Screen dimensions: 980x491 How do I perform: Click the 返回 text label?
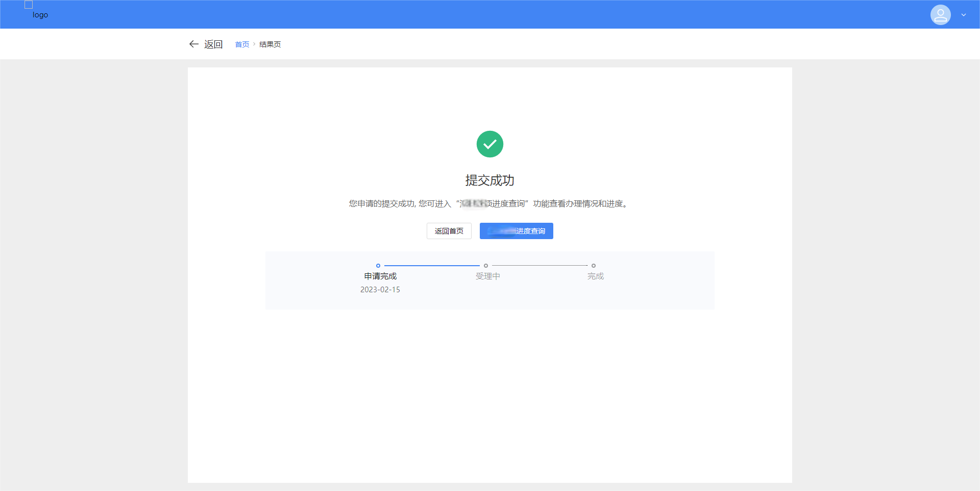click(213, 44)
